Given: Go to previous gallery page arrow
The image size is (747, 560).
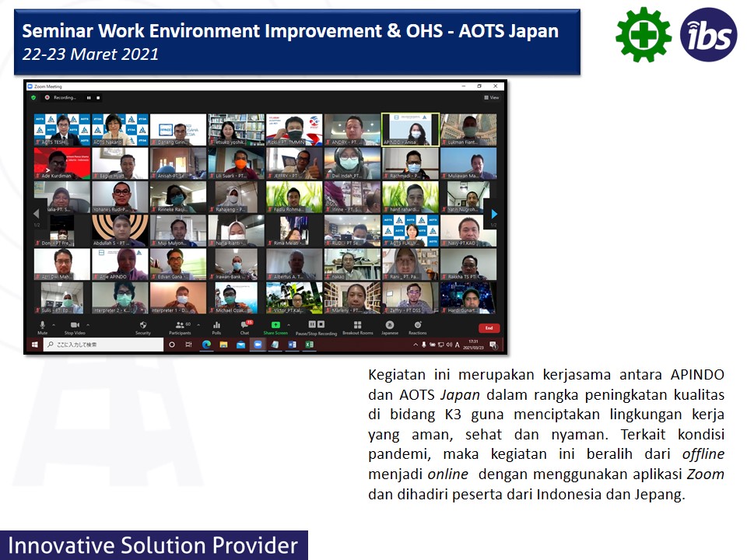Looking at the screenshot, I should [x=37, y=214].
